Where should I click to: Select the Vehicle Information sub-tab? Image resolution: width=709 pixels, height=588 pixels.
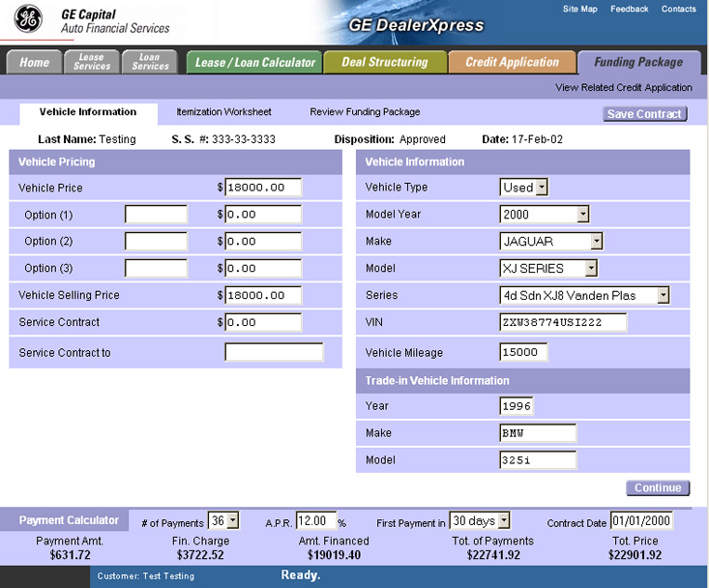(x=88, y=112)
